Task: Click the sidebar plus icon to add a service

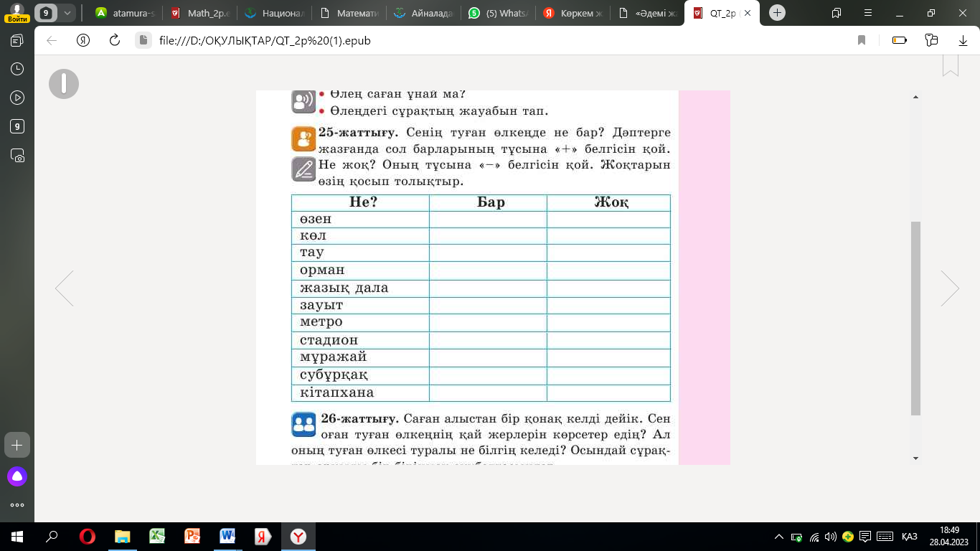Action: (x=17, y=445)
